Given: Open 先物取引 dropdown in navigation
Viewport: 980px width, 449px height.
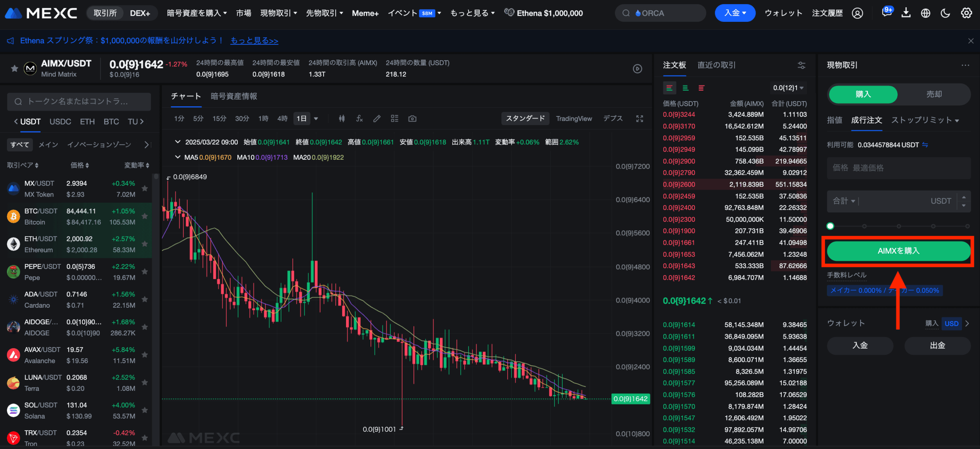Looking at the screenshot, I should (324, 13).
